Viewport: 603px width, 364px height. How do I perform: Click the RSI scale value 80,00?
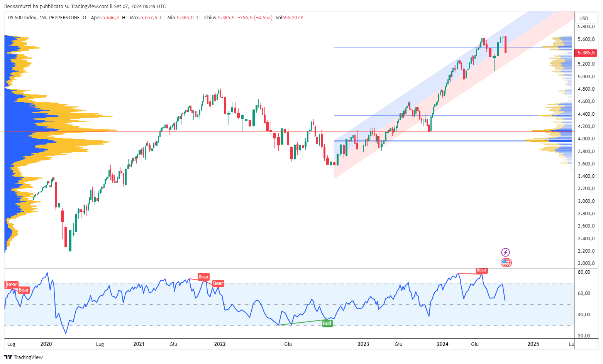[x=584, y=272]
